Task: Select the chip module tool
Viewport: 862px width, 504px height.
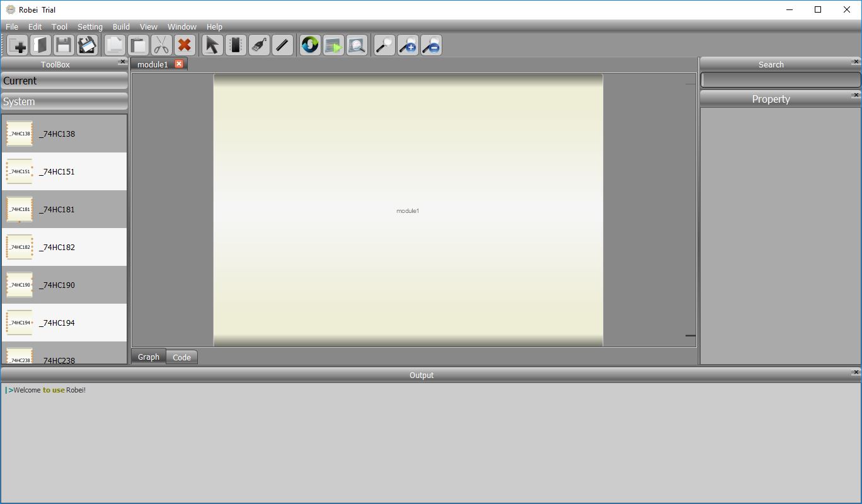Action: (x=236, y=45)
